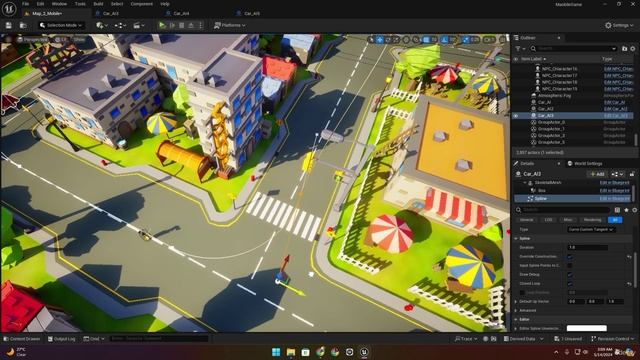The width and height of the screenshot is (640, 360).
Task: Toggle the Details favorites star icon
Action: pos(626,210)
